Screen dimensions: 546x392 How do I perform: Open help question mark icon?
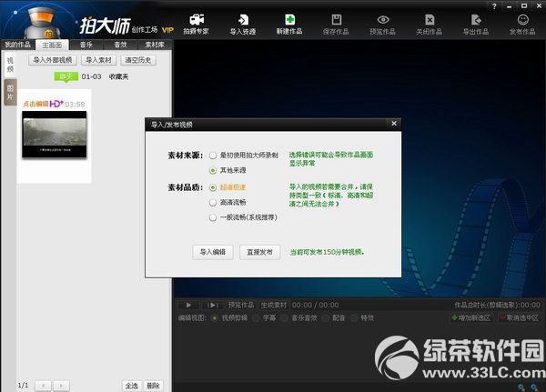(x=494, y=6)
